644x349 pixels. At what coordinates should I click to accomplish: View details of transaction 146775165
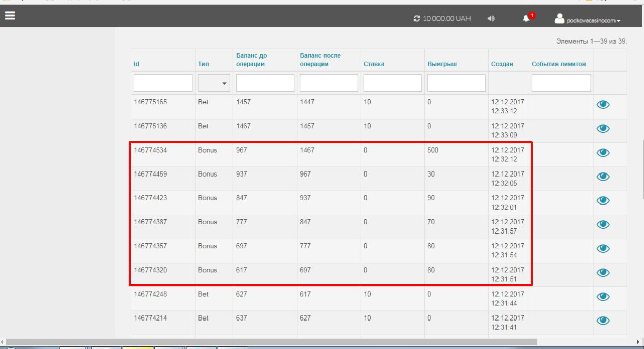[603, 105]
